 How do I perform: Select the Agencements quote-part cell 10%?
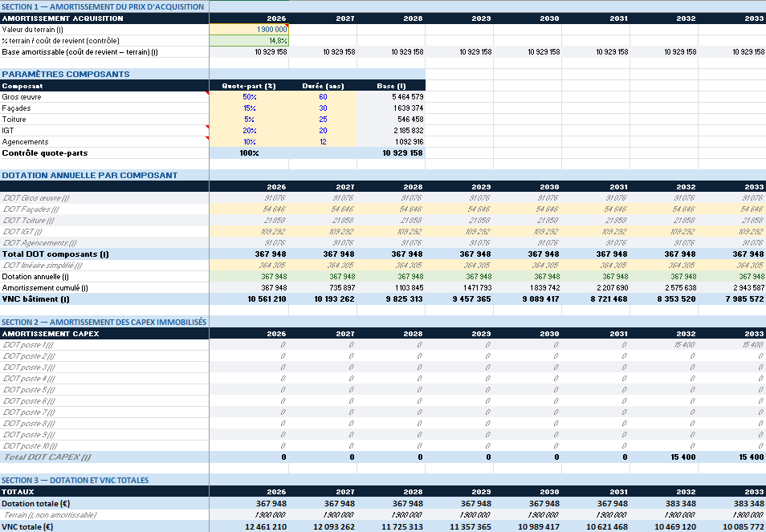pyautogui.click(x=249, y=141)
